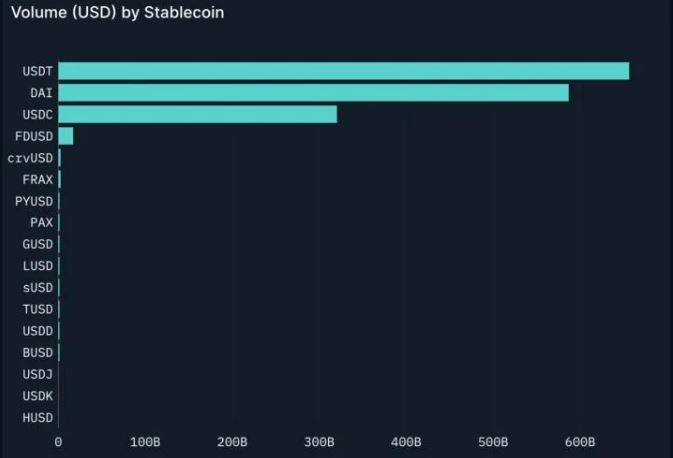
Task: Click the chart title 'Volume (USD) by Stablecoin'
Action: point(117,13)
